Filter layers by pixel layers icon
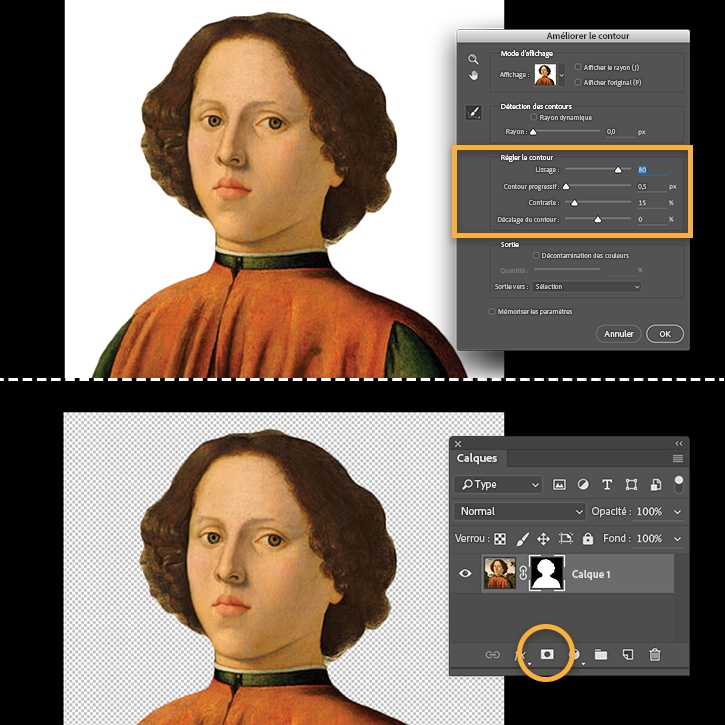This screenshot has height=725, width=725. pyautogui.click(x=559, y=485)
